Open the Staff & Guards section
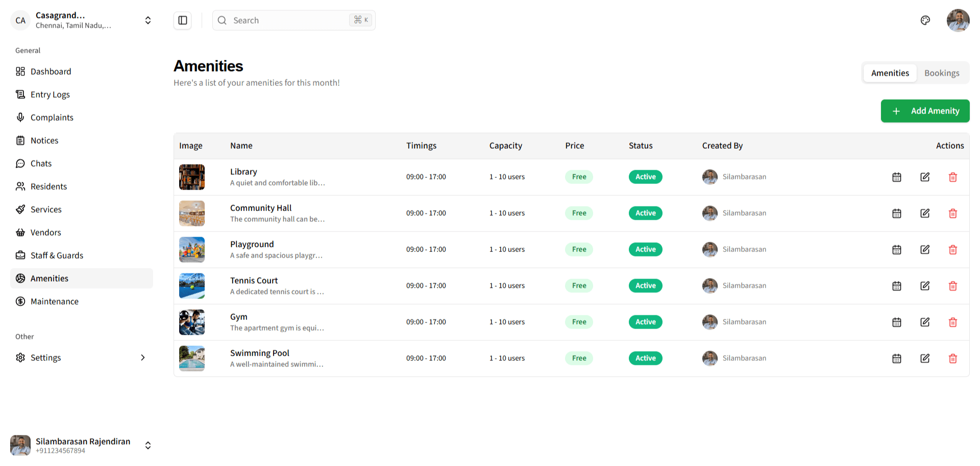Image resolution: width=980 pixels, height=466 pixels. (x=57, y=255)
